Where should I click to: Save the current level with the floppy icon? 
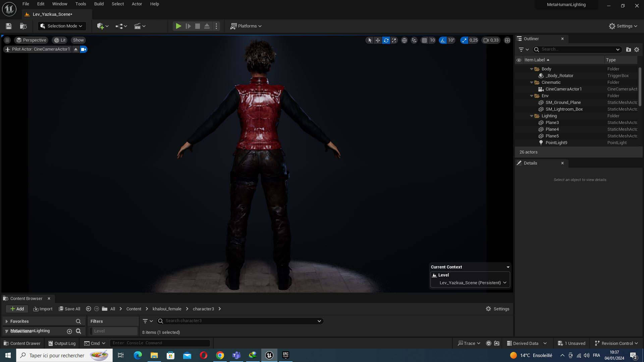pos(9,26)
